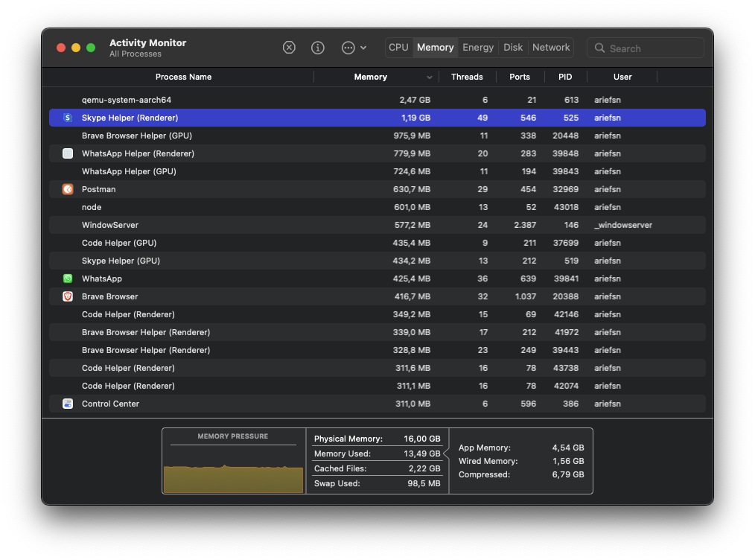The width and height of the screenshot is (755, 560).
Task: Click the Skype icon in selected row
Action: point(68,118)
